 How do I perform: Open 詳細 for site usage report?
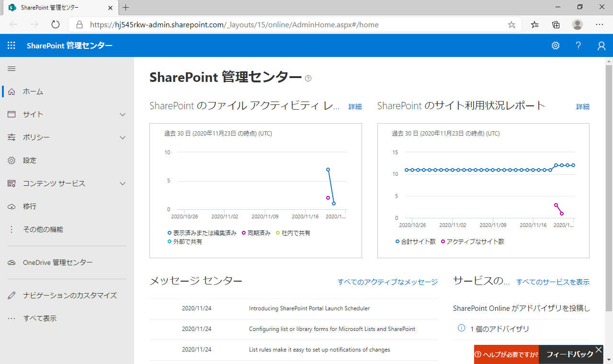(x=583, y=107)
